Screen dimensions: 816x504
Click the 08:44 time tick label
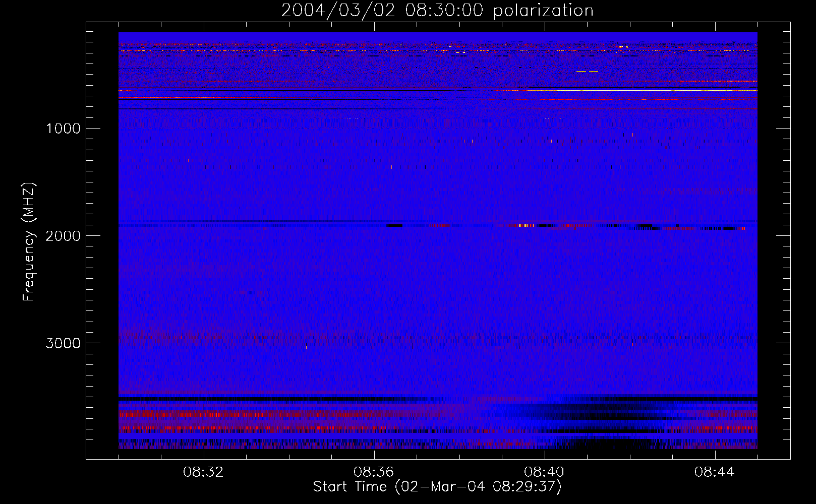pos(715,472)
